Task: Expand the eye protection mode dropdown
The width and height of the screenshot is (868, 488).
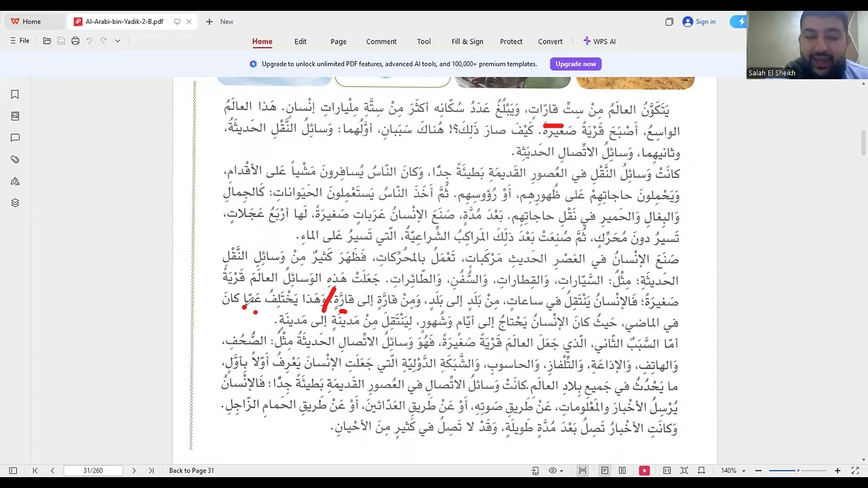Action: click(x=562, y=470)
